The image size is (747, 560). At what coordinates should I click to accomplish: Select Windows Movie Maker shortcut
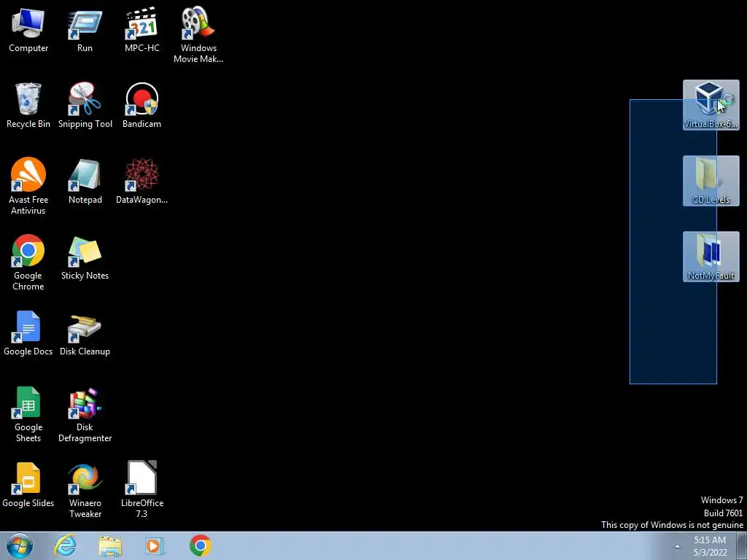point(198,35)
